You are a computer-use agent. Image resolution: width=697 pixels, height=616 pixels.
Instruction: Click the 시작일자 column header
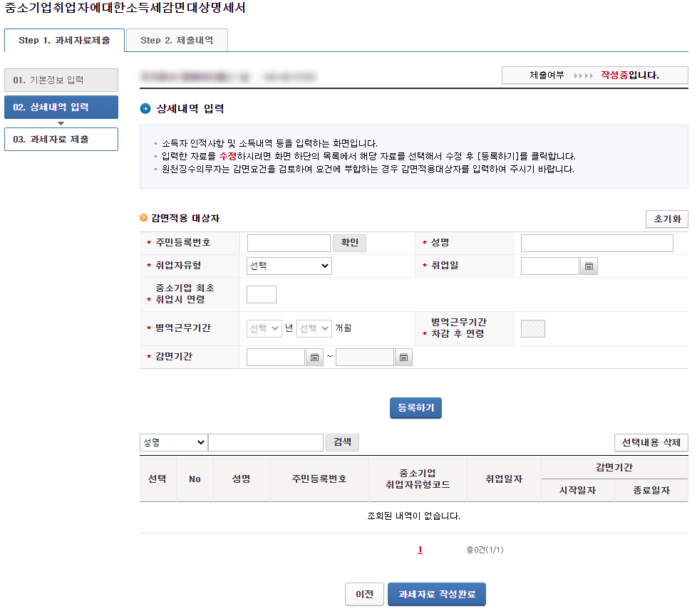[x=578, y=491]
